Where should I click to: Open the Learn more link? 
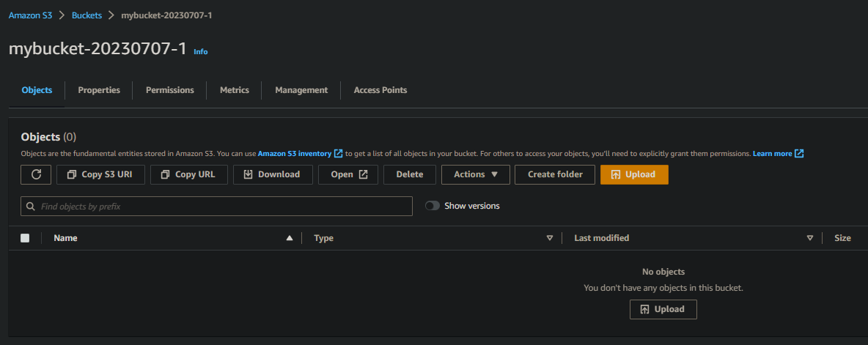click(772, 153)
